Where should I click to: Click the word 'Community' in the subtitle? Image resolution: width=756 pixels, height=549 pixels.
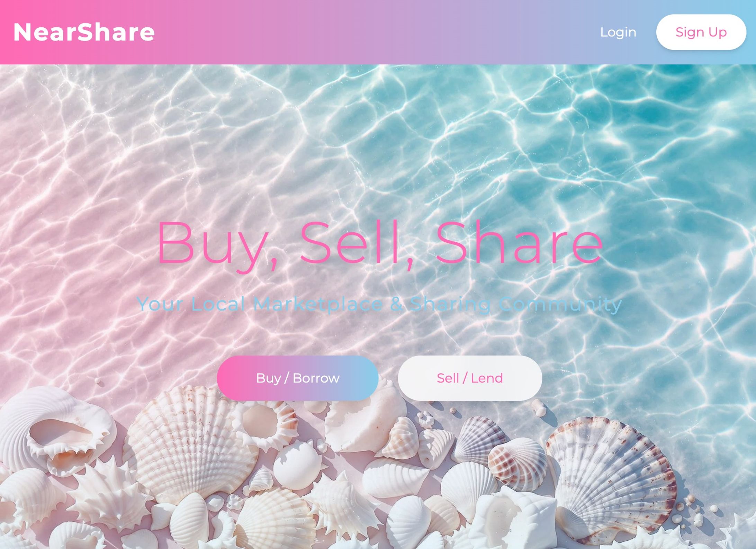[560, 305]
